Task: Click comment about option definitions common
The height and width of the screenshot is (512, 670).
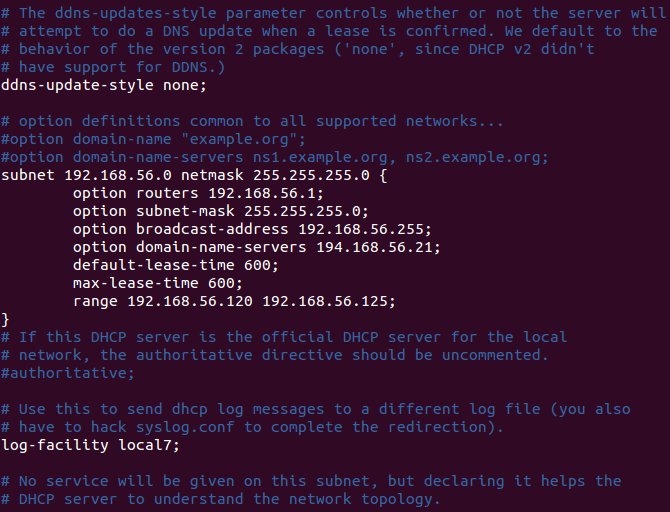Action: pyautogui.click(x=252, y=121)
